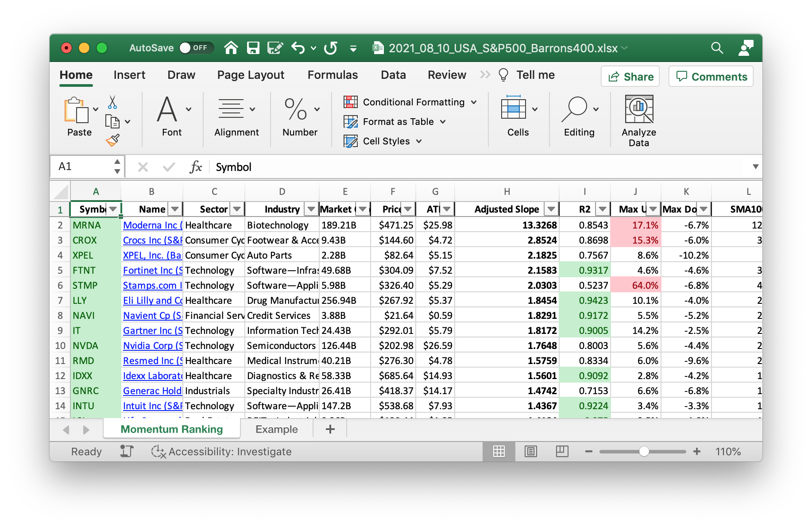
Task: Select the Format Painter brush icon
Action: [112, 140]
